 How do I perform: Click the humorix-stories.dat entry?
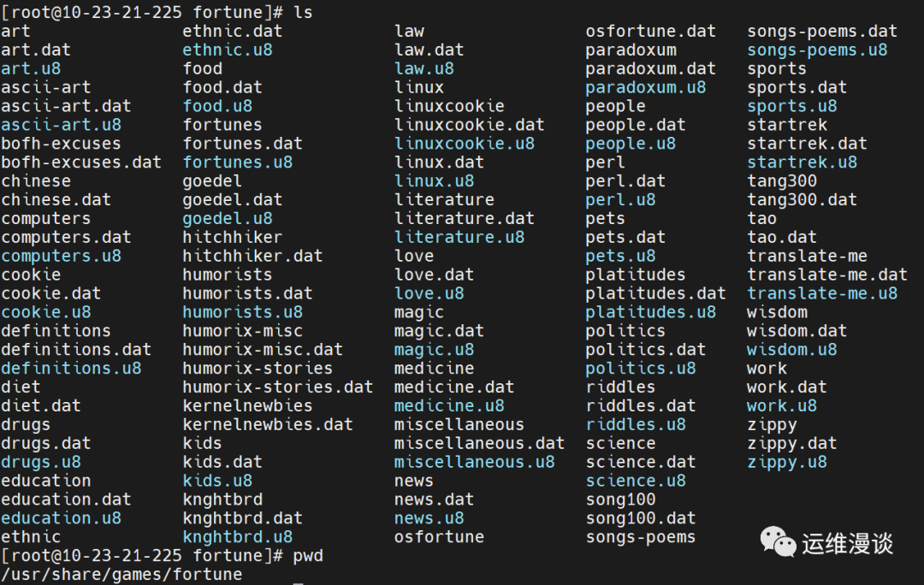277,387
